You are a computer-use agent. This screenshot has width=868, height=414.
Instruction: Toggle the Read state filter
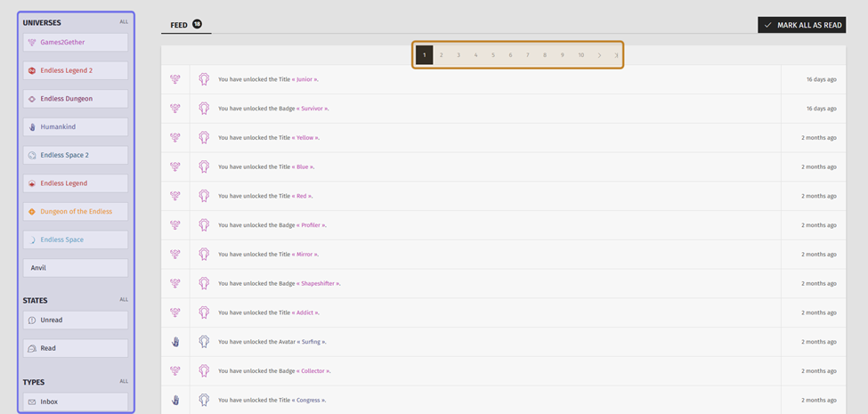pyautogui.click(x=75, y=348)
